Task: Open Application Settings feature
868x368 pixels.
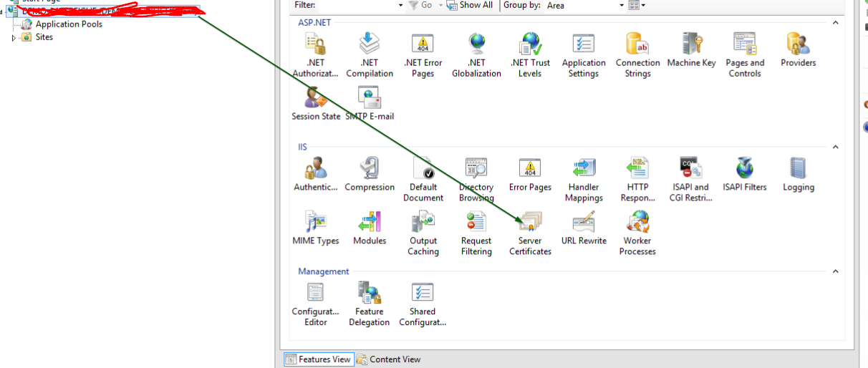Action: 584,55
